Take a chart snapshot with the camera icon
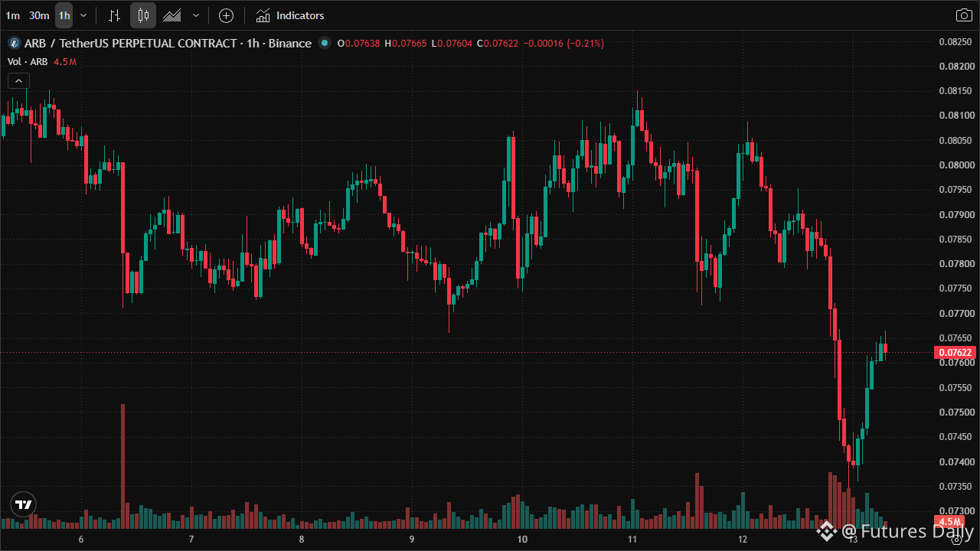 963,15
